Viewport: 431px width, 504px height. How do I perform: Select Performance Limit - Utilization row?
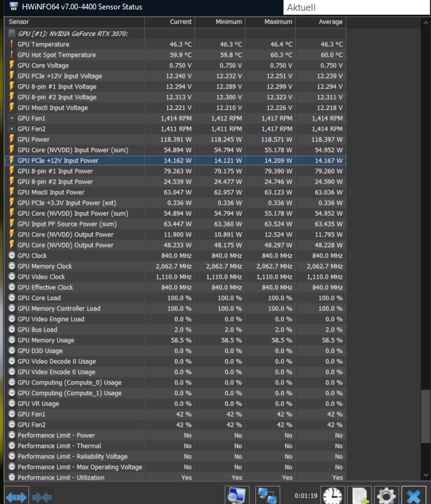[176, 478]
